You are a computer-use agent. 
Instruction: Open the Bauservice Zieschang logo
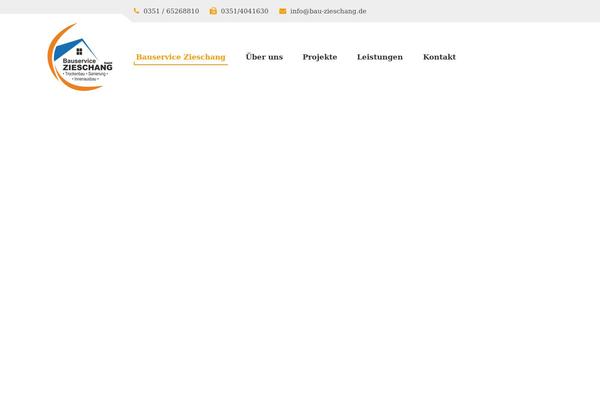pos(80,57)
